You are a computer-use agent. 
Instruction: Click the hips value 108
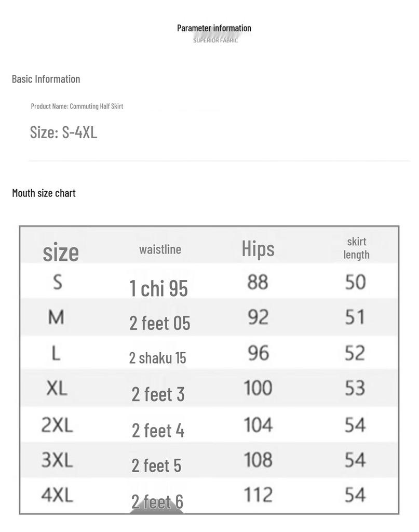click(259, 460)
